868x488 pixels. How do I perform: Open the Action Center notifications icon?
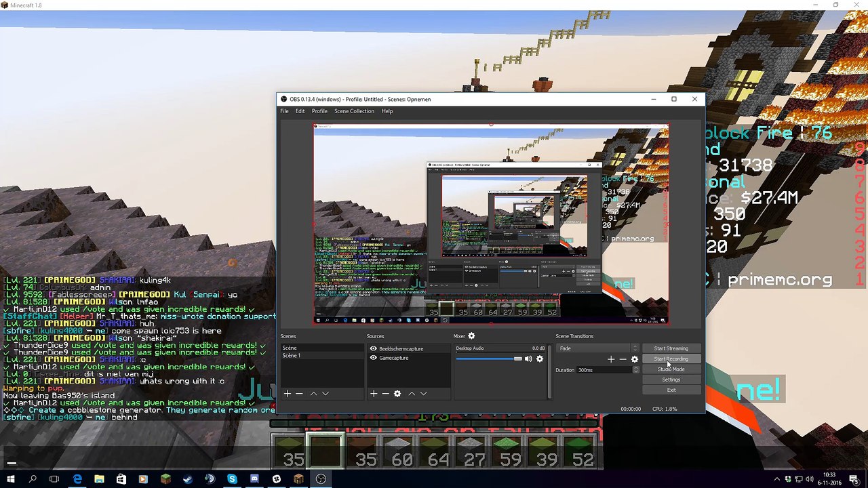point(856,479)
